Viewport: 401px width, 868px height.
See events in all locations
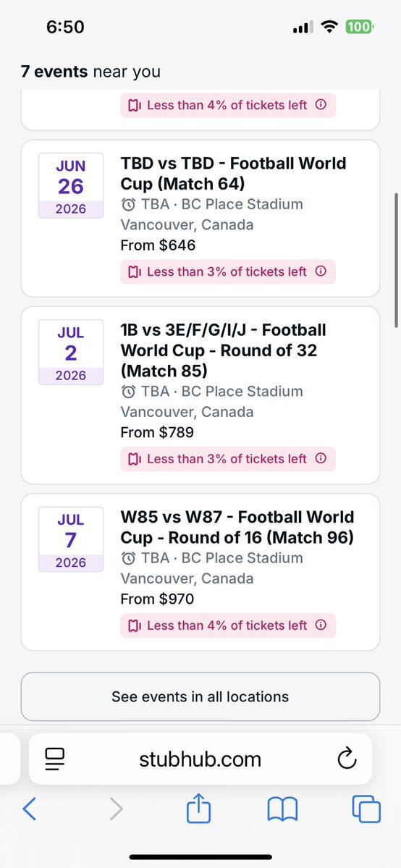pyautogui.click(x=200, y=696)
